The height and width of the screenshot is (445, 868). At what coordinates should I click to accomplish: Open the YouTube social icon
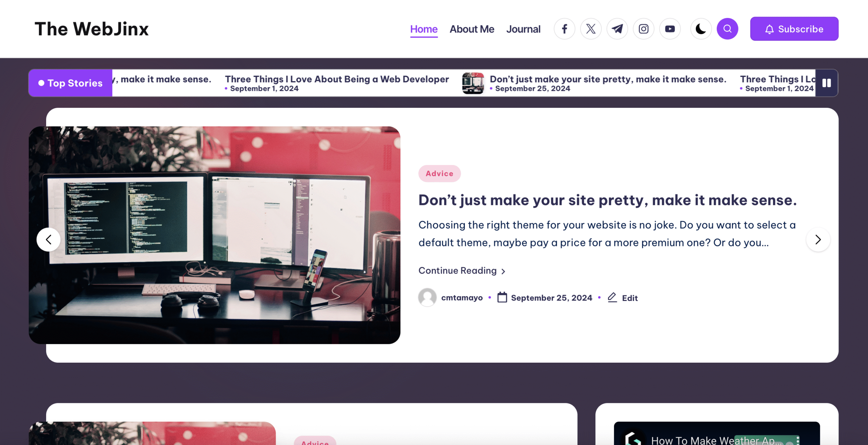[670, 29]
